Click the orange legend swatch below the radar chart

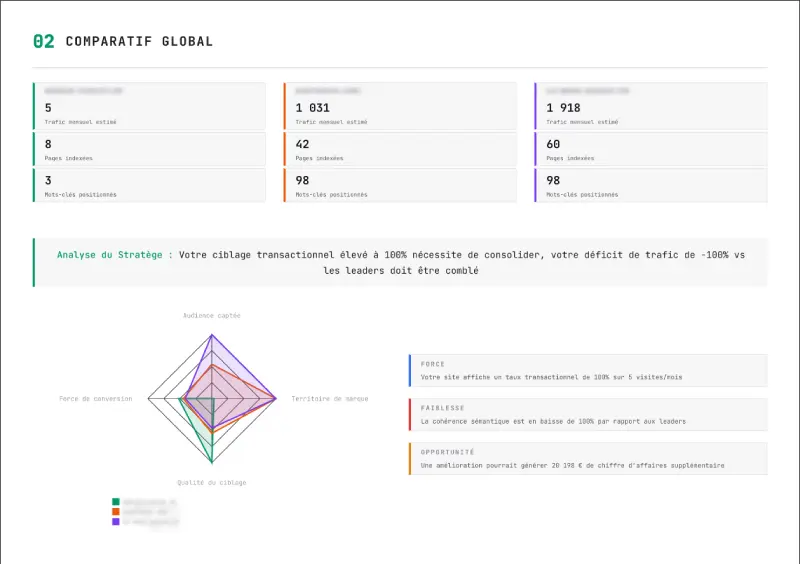point(116,511)
